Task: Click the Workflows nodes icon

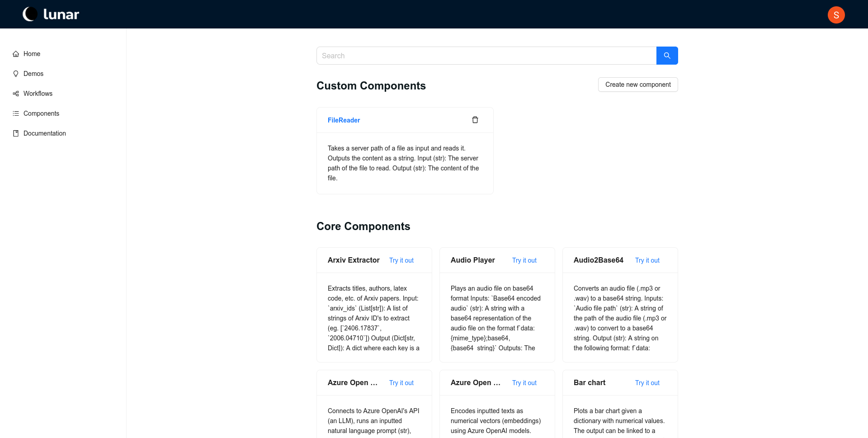Action: coord(16,94)
